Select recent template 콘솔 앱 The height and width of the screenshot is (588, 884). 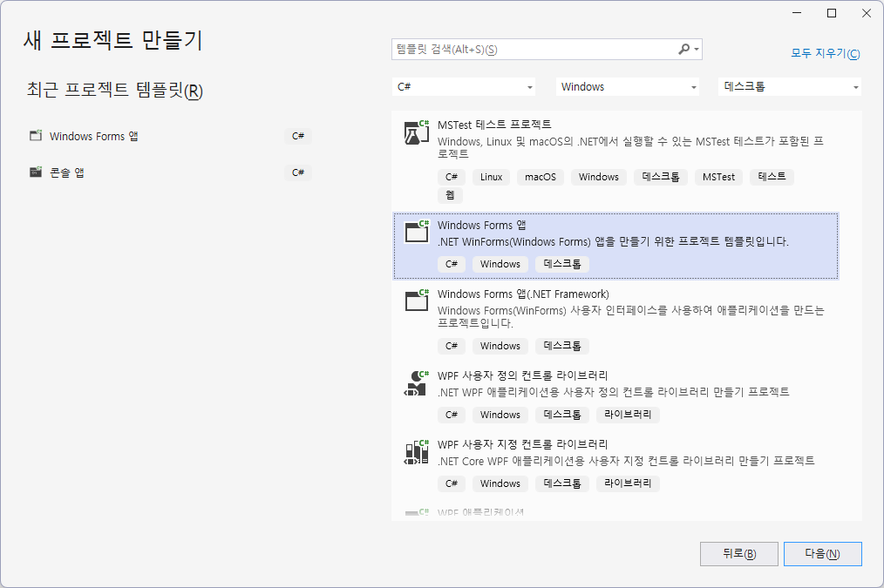point(170,172)
